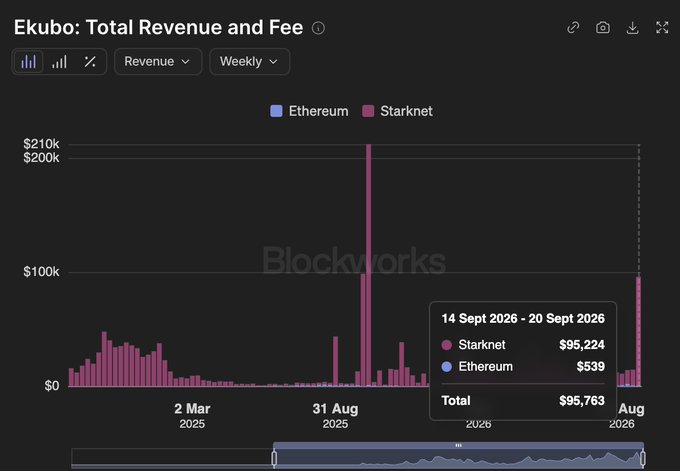Click the '$0' y-axis label
Screen dimensions: 680x471
tap(52, 386)
